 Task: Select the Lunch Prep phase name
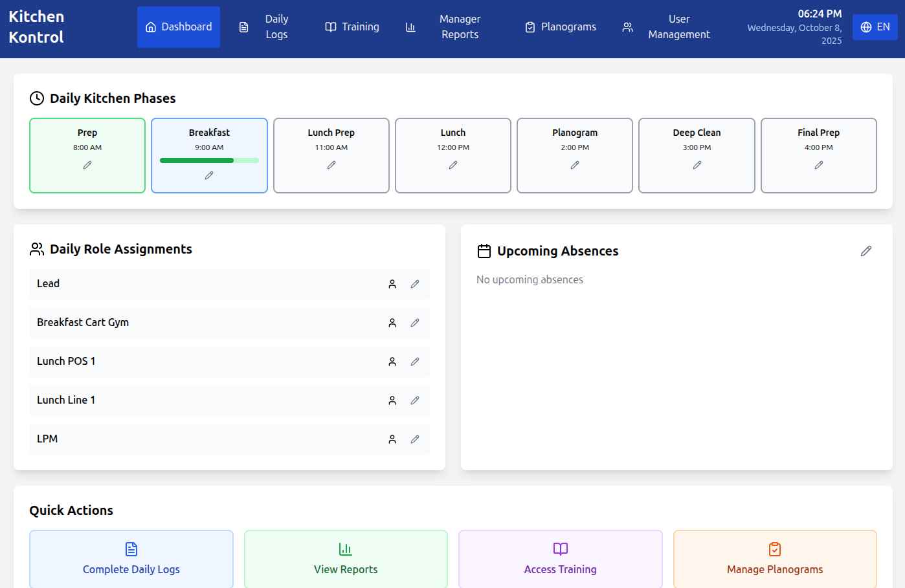[x=331, y=133]
